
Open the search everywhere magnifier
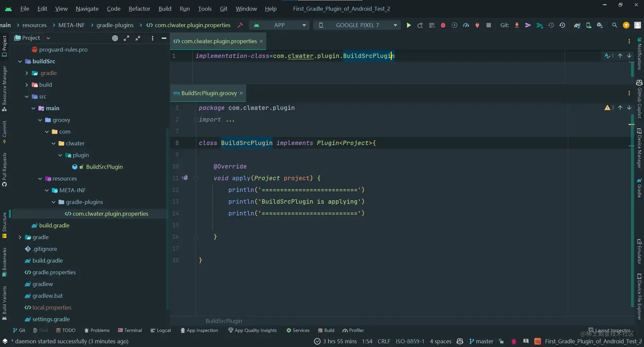point(614,25)
